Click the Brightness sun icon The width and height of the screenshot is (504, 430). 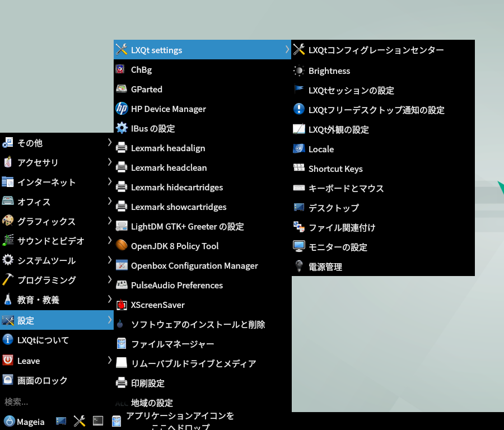pos(299,71)
